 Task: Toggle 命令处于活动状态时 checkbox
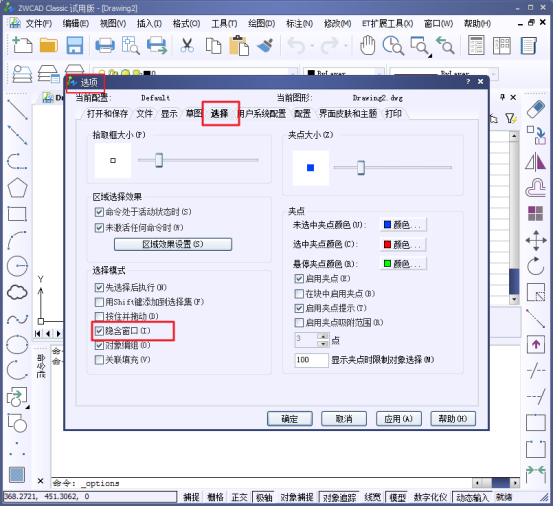(99, 212)
